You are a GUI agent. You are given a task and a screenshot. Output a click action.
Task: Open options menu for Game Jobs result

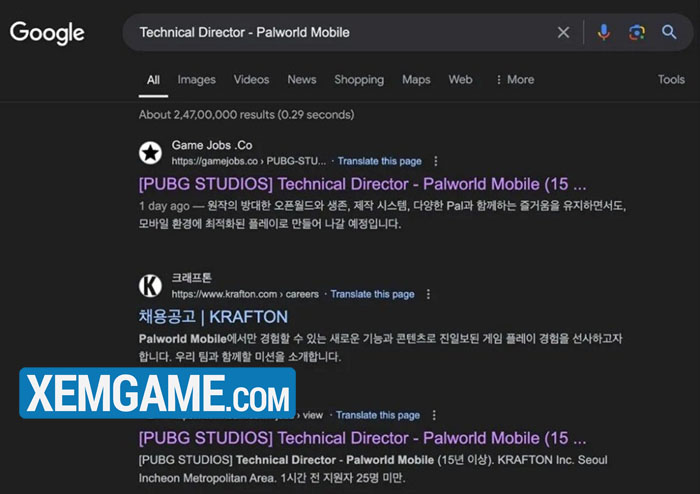pos(436,161)
